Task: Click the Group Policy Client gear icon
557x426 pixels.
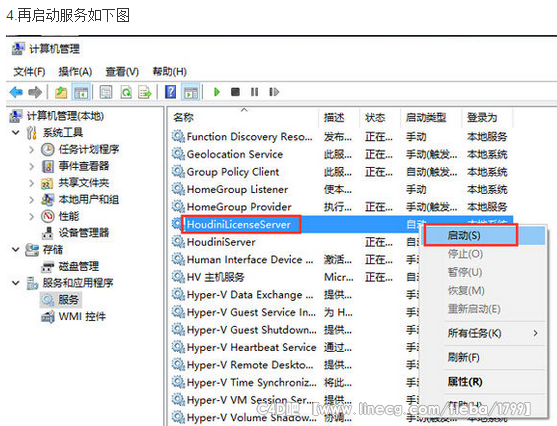Action: pyautogui.click(x=178, y=172)
